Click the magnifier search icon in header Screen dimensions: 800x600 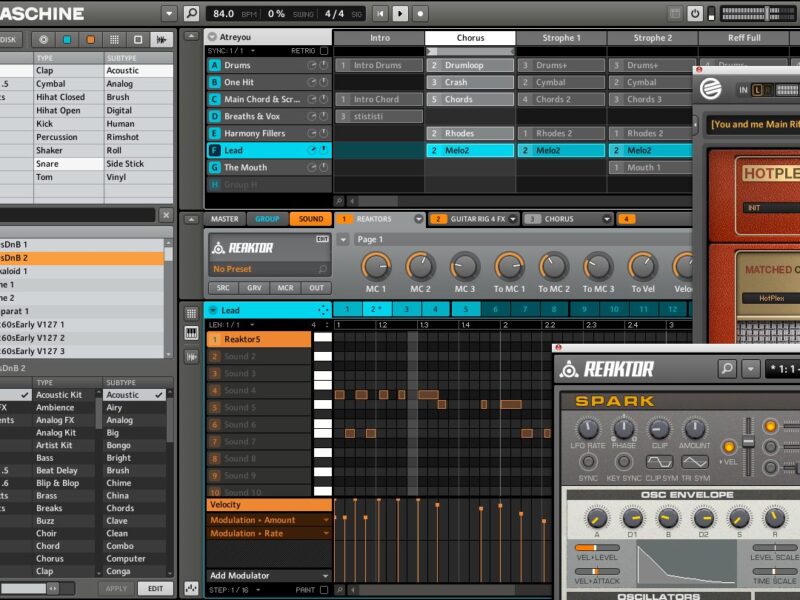192,13
